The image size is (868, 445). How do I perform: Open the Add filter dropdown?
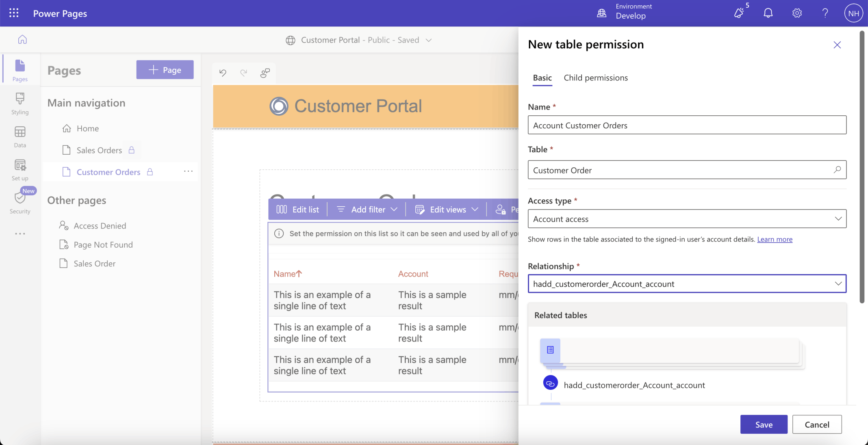click(367, 210)
